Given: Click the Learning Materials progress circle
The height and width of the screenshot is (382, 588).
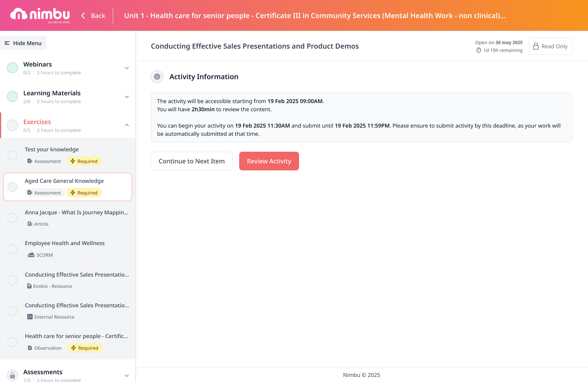Looking at the screenshot, I should [12, 96].
